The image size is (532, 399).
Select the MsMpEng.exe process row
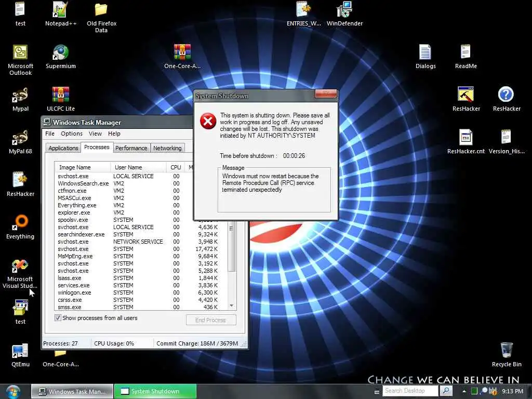(x=141, y=256)
